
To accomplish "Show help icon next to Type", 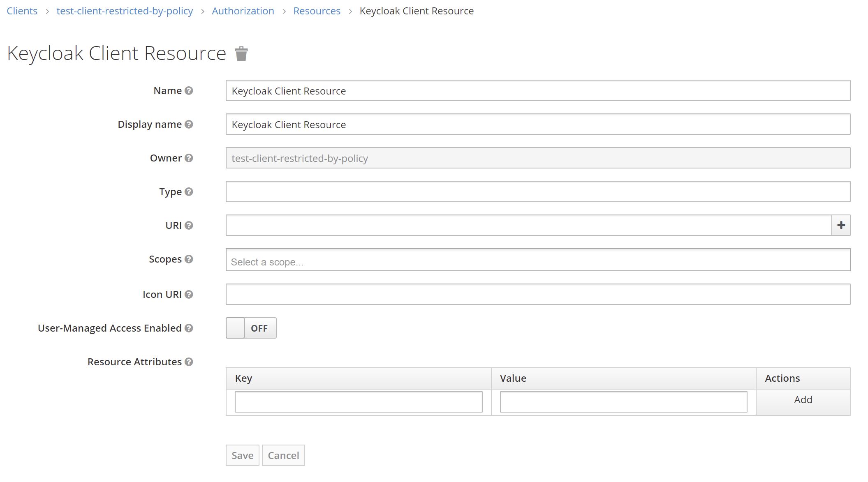I will [189, 191].
